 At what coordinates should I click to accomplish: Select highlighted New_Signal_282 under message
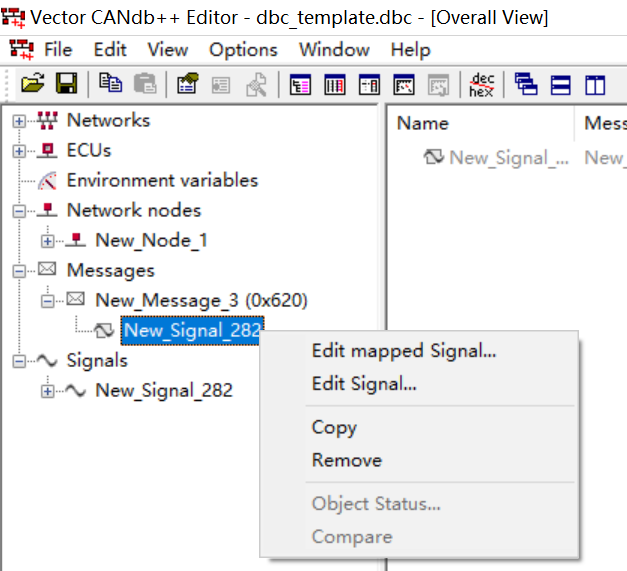192,331
